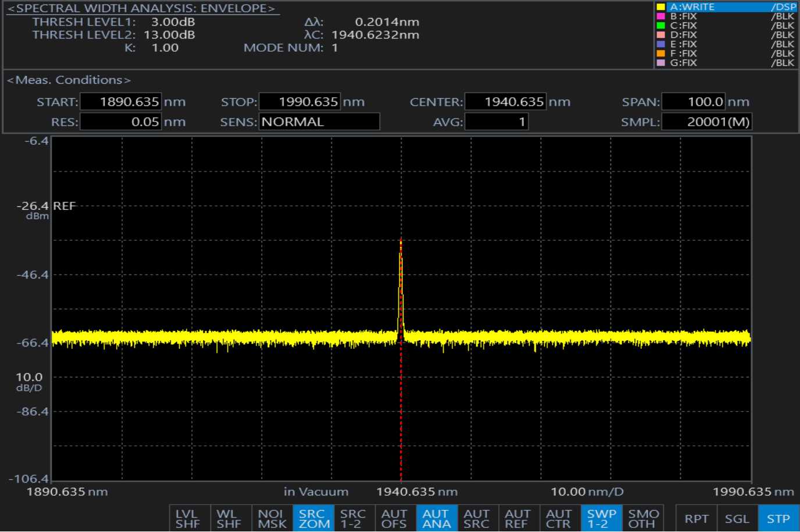
Task: Click the yellow trace A color swatch
Action: (x=660, y=7)
